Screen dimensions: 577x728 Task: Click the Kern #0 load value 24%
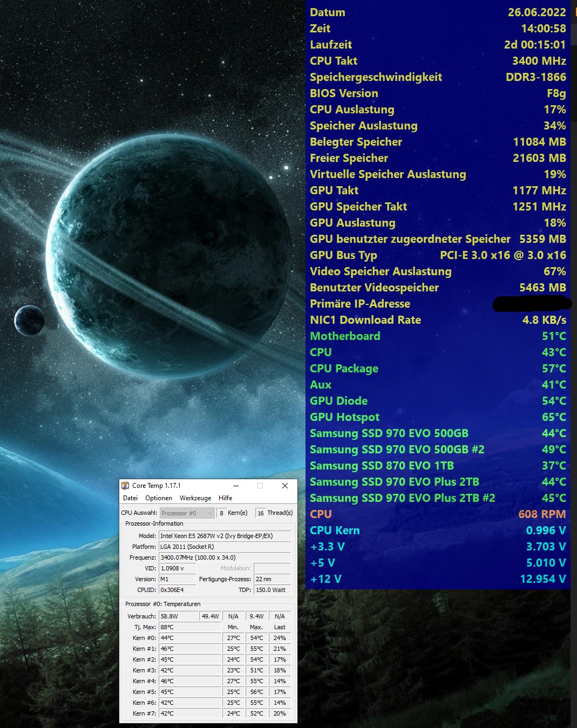(280, 638)
